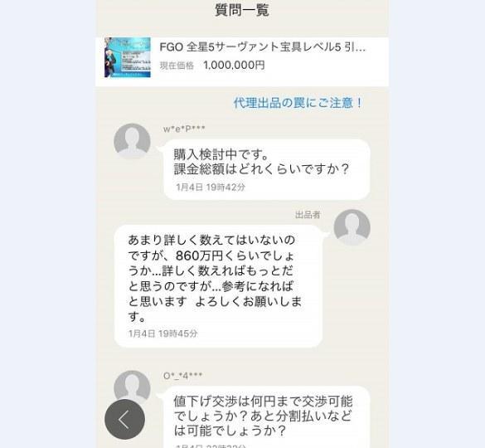
Task: Tap the round back arrow button
Action: coord(124,419)
